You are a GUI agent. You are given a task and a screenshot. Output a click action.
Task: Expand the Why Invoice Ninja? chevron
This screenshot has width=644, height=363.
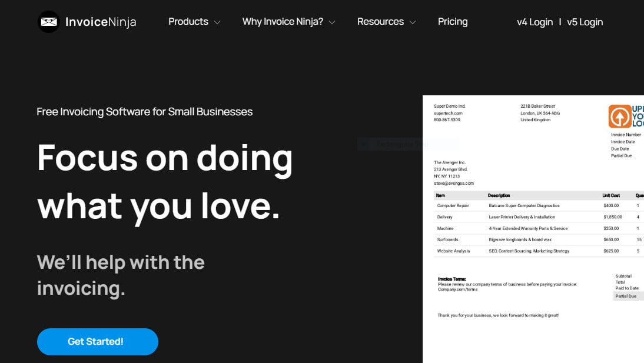332,22
